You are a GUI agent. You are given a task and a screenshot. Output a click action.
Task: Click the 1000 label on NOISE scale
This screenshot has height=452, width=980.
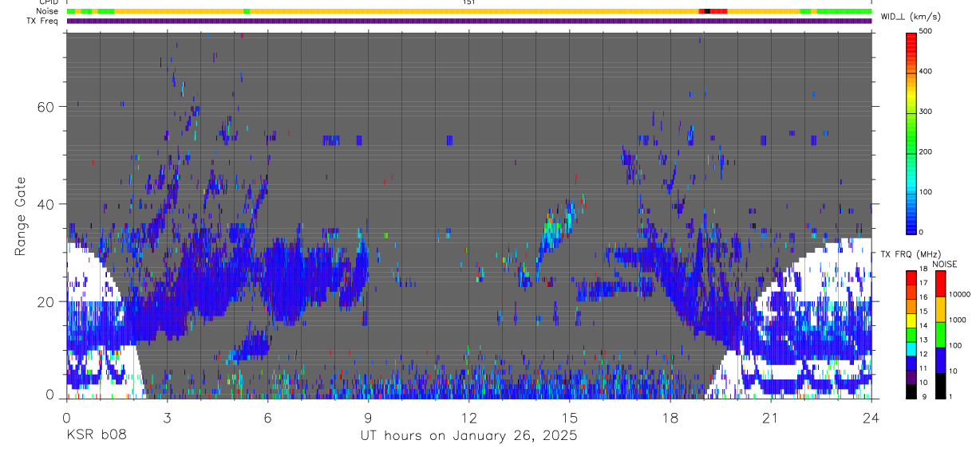958,320
